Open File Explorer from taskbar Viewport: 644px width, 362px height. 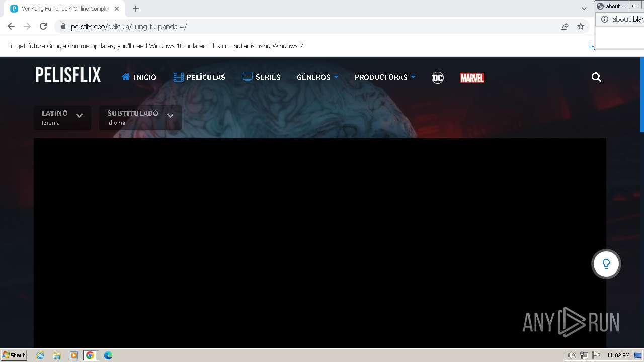pos(57,355)
